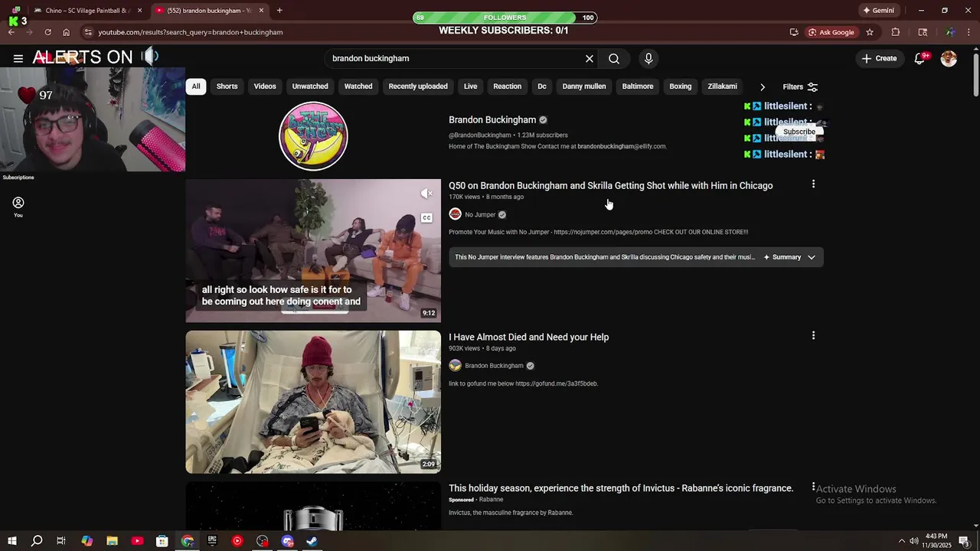
Task: Select the Live filter chip
Action: [471, 86]
